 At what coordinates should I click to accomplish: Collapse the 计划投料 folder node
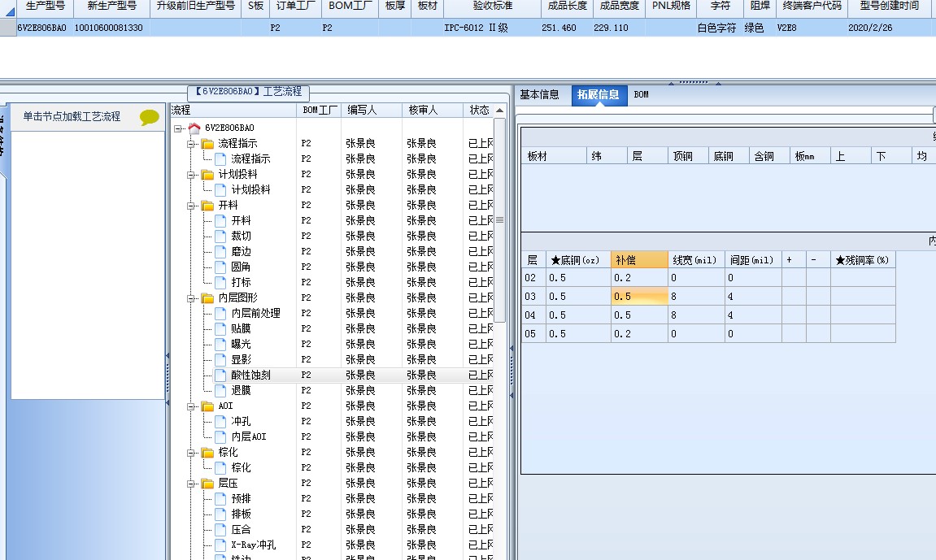point(191,175)
